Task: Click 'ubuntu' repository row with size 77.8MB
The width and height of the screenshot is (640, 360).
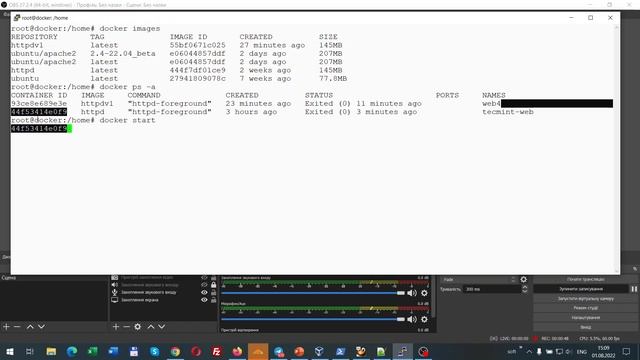Action: coord(179,78)
